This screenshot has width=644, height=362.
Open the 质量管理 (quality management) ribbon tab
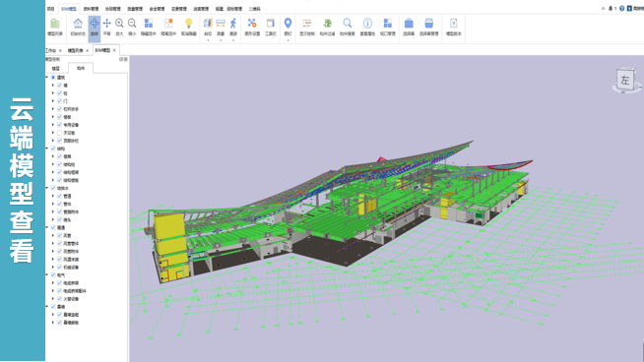coord(135,9)
